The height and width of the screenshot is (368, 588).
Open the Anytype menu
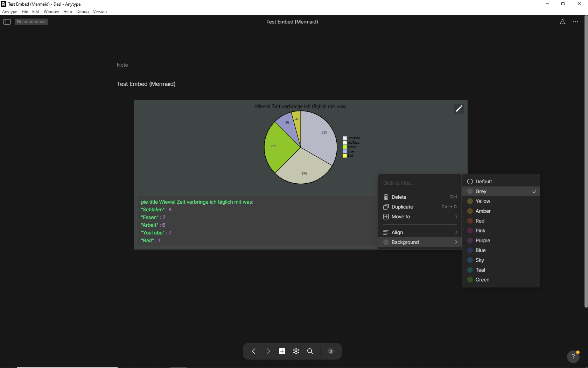[x=10, y=12]
